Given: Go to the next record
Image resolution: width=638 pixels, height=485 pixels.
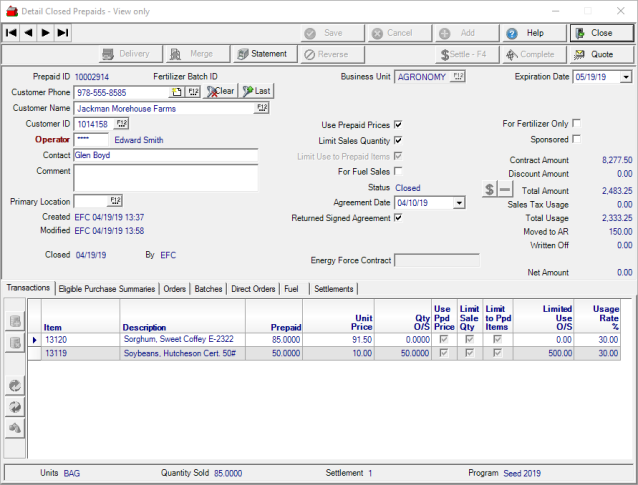Looking at the screenshot, I should pos(45,33).
